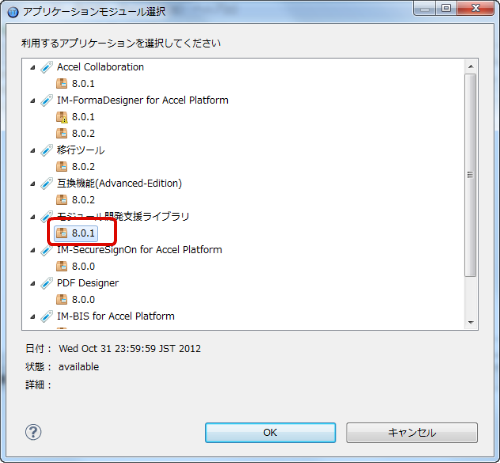Select 8.0.0 under IM-SecureSignOn
The image size is (500, 463).
click(83, 266)
